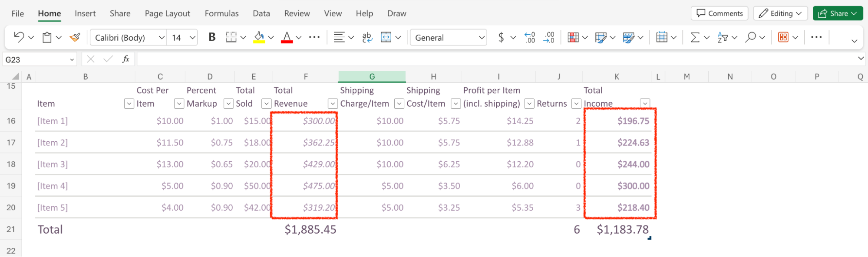Click the Comments button
The image size is (868, 257).
(x=719, y=13)
